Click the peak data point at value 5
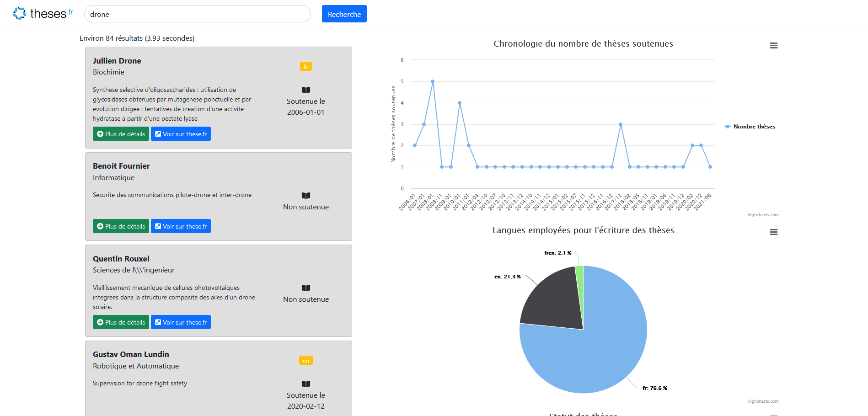Screen dimensions: 868x416 pos(433,81)
